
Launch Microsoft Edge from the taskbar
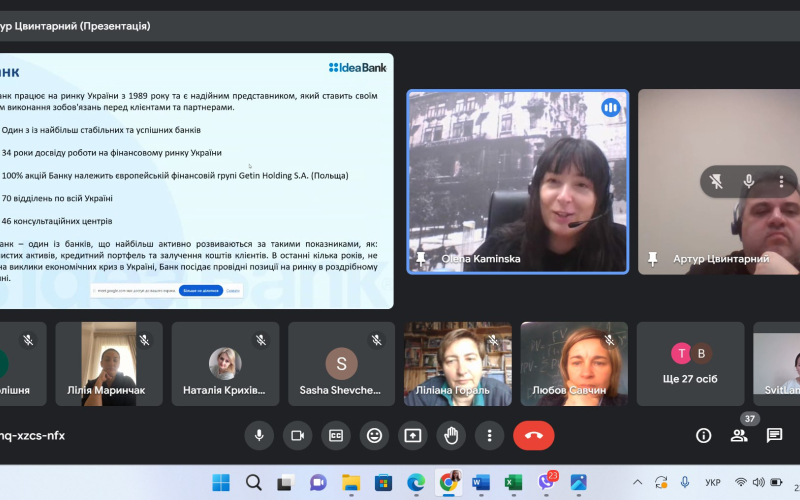(x=416, y=482)
